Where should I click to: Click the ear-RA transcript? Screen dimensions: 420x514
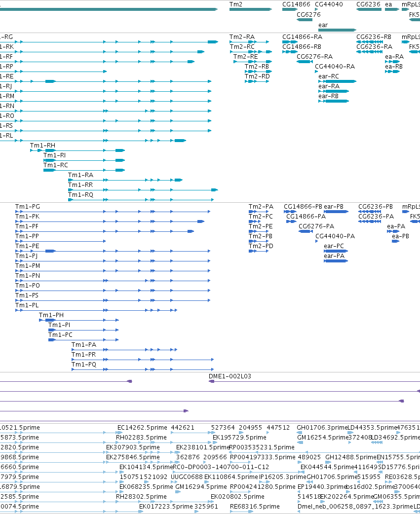334,91
